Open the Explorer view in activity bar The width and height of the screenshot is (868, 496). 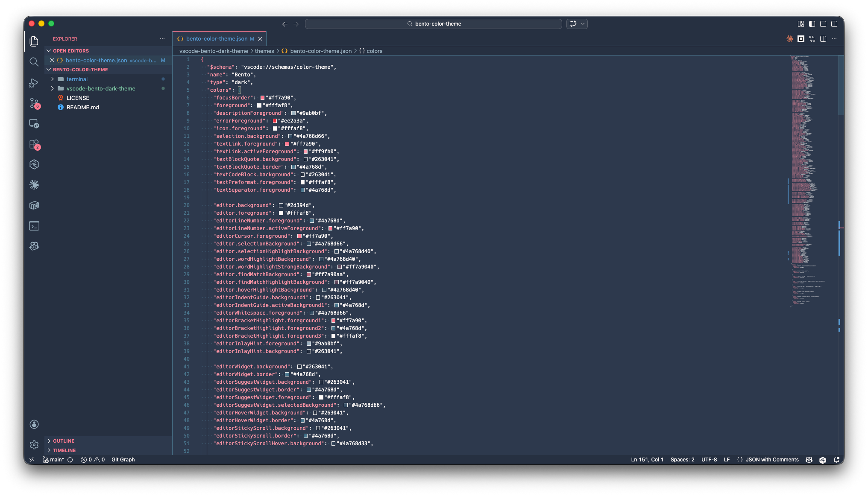point(34,41)
